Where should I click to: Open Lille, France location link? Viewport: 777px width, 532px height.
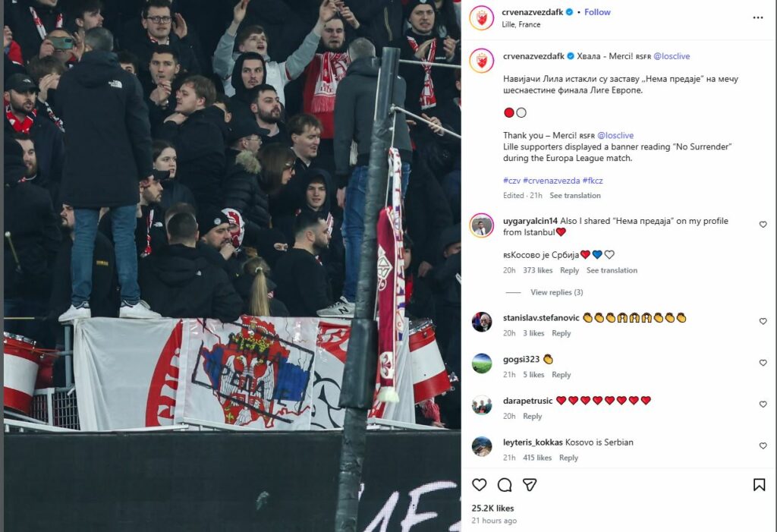pyautogui.click(x=521, y=24)
